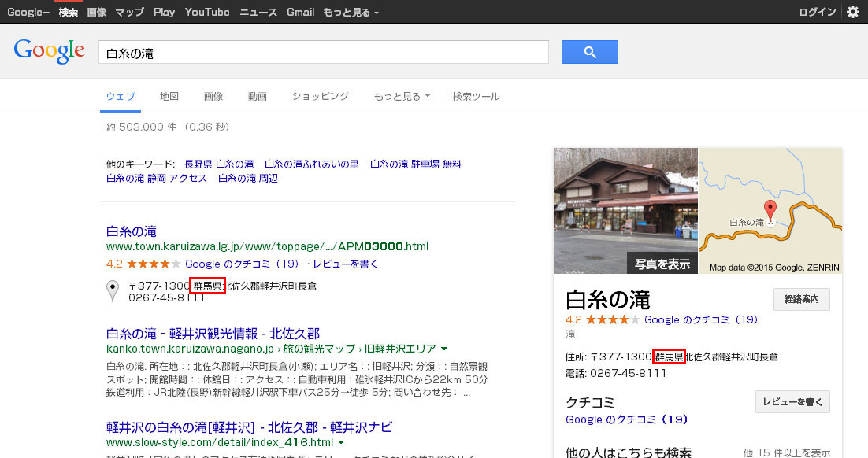Screen dimensions: 868x458
Task: Open Gmail in top bar
Action: 301,12
